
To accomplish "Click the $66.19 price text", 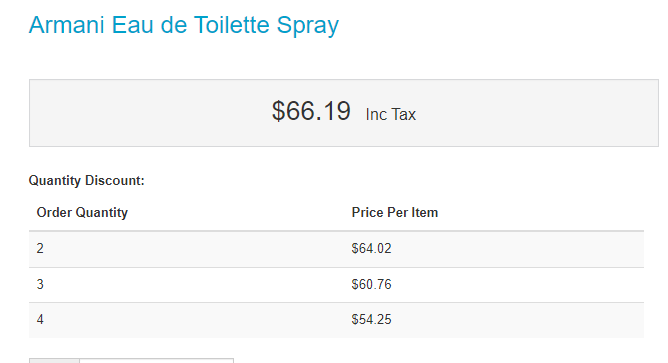I will pos(311,111).
